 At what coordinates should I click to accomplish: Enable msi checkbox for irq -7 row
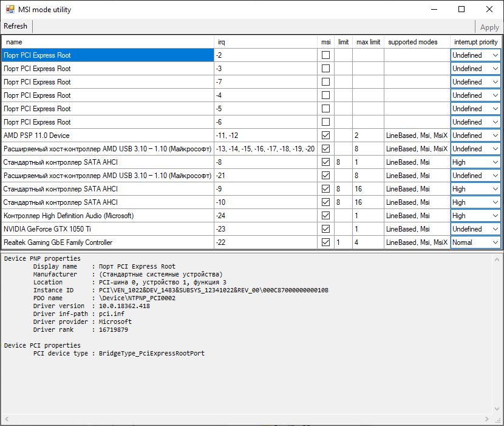tap(325, 81)
